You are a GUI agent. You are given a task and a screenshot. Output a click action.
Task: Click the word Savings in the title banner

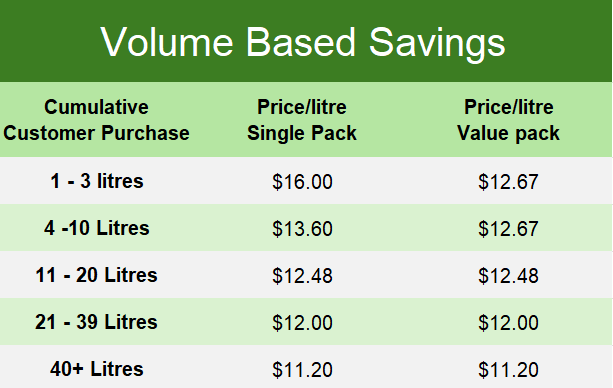click(x=437, y=44)
